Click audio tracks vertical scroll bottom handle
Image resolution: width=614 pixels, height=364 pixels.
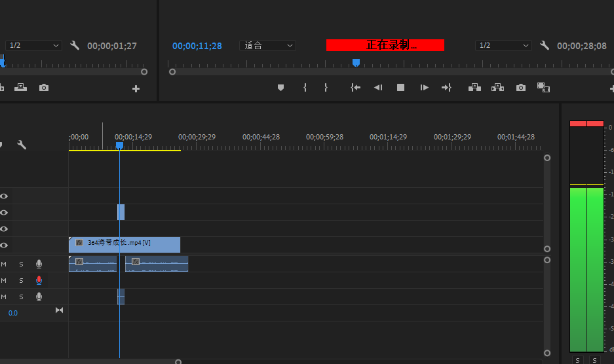tap(547, 353)
